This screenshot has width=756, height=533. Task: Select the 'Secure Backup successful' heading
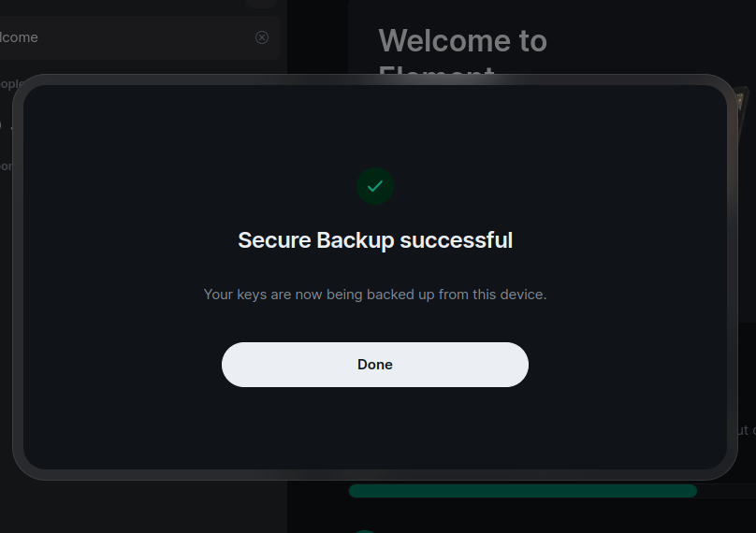375,240
